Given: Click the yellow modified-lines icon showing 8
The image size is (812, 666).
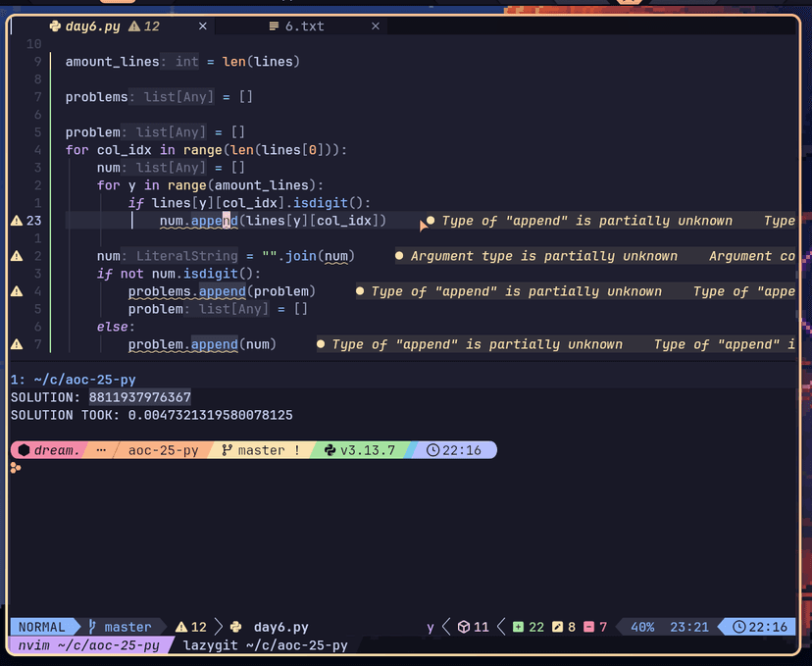Looking at the screenshot, I should click(557, 627).
